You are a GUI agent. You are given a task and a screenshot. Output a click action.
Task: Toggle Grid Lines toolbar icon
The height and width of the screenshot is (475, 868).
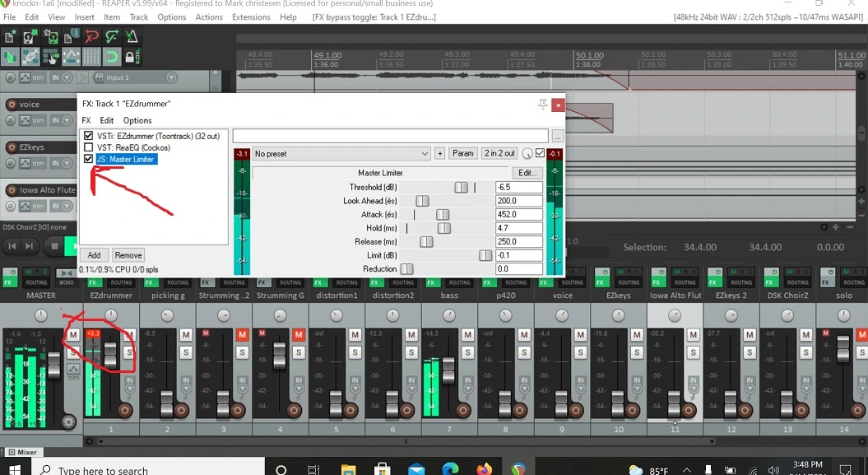coord(91,57)
